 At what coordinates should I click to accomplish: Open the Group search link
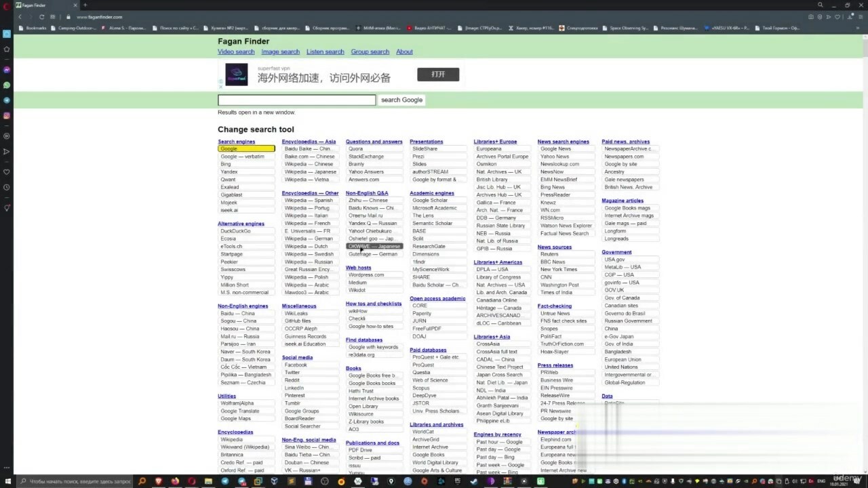[370, 52]
